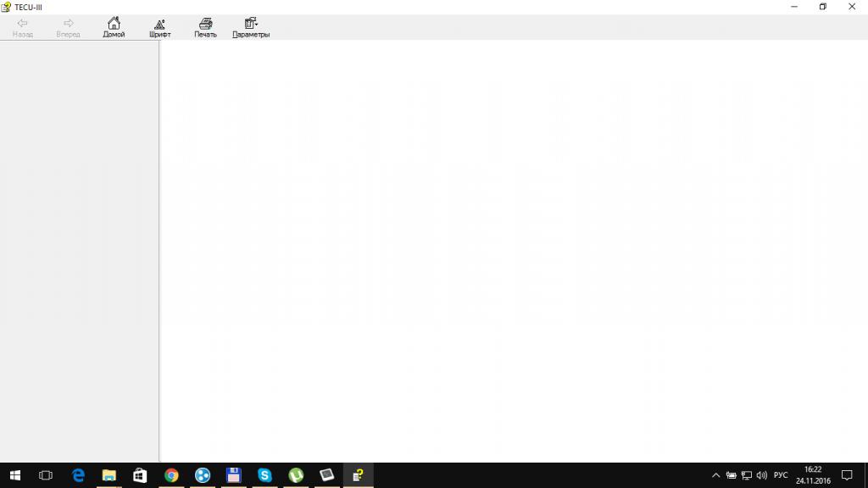This screenshot has height=488, width=868.
Task: Click the blue circular app taskbar icon
Action: (203, 475)
